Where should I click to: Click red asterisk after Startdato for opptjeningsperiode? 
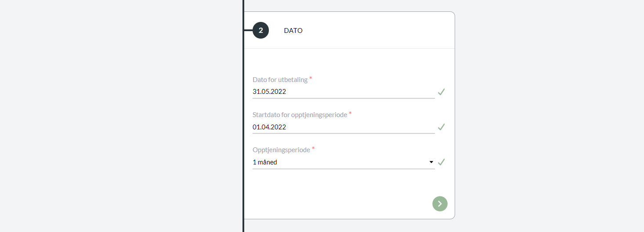[350, 114]
